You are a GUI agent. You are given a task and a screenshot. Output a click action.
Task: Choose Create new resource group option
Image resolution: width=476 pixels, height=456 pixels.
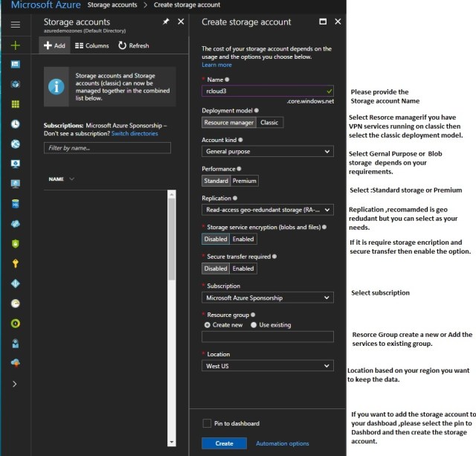click(208, 325)
